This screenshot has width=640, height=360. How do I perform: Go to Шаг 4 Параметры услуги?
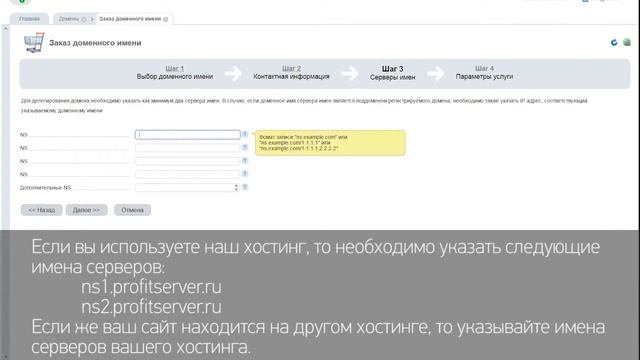click(x=484, y=72)
